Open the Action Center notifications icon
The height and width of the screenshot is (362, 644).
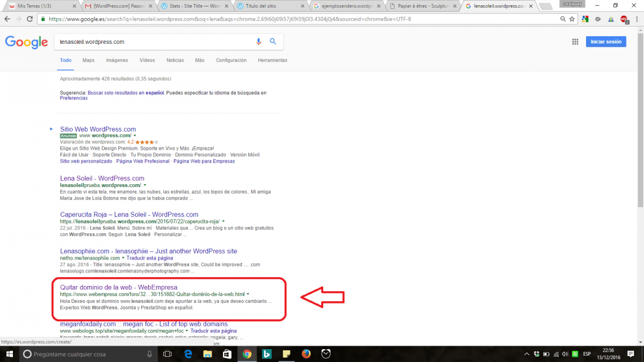[631, 354]
